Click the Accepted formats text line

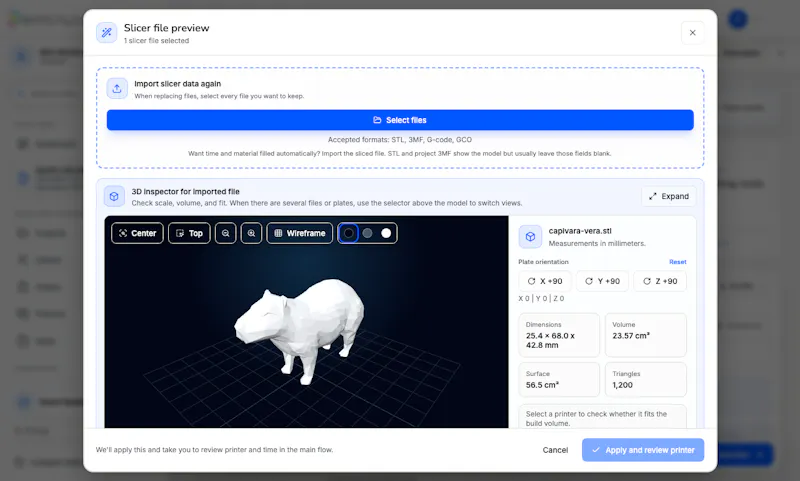400,139
